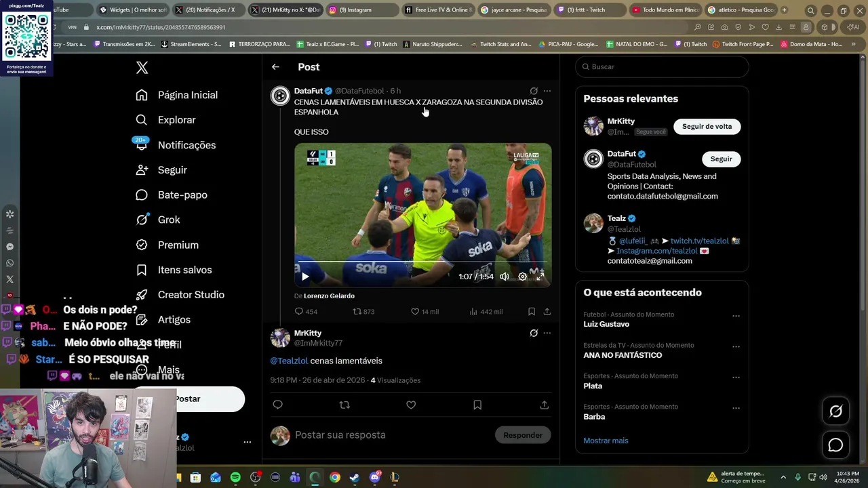Viewport: 868px width, 488px height.
Task: Click the X logo in sidebar
Action: 142,68
